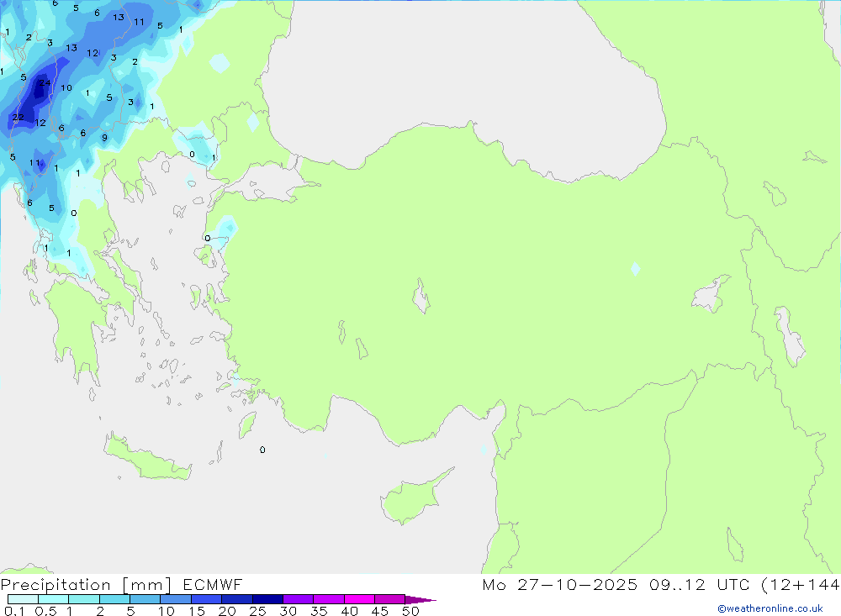Viewport: 841px width, 616px height.
Task: Click the "[mm]" unit label
Action: [147, 585]
